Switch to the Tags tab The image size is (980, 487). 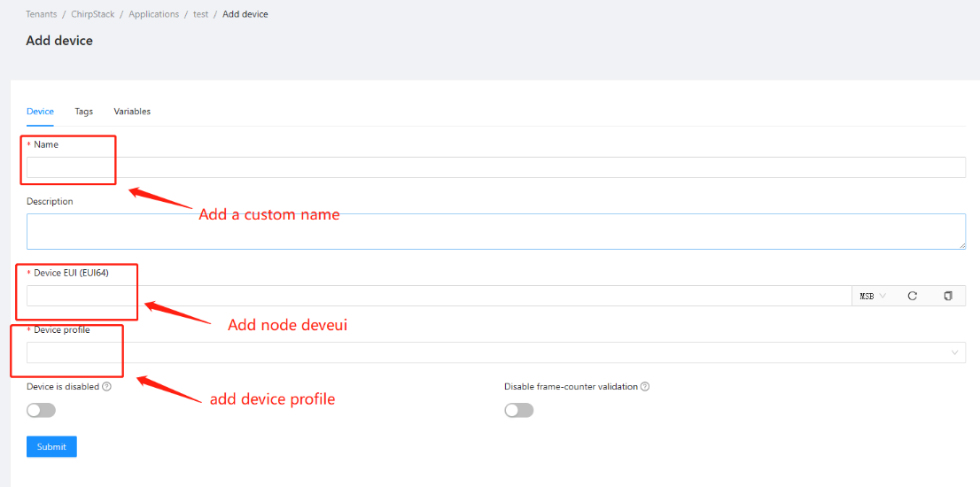tap(83, 112)
